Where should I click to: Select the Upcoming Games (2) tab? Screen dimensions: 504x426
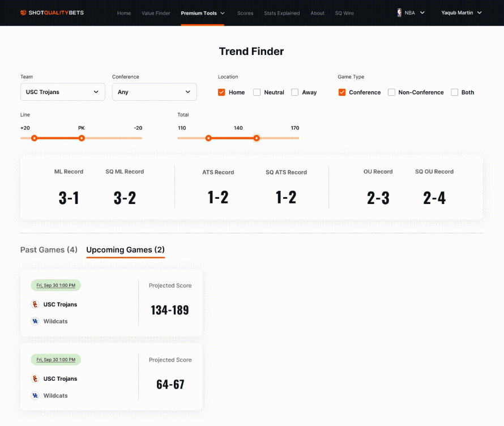pyautogui.click(x=125, y=250)
